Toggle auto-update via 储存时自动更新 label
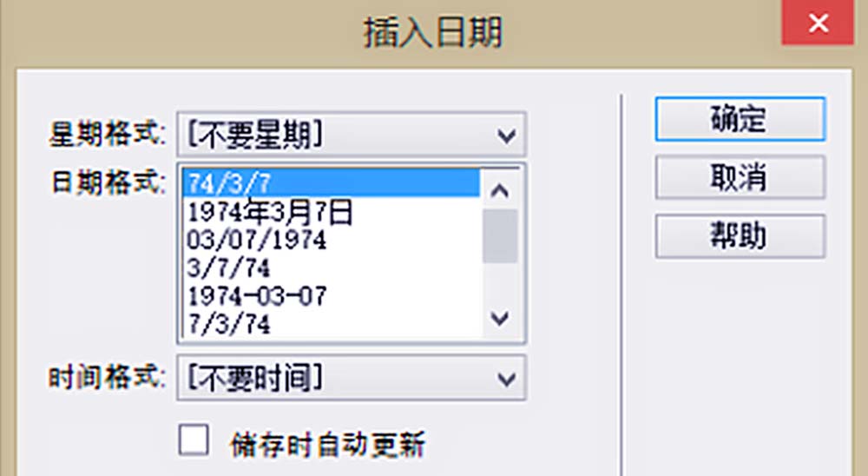Image resolution: width=868 pixels, height=476 pixels. pyautogui.click(x=327, y=445)
